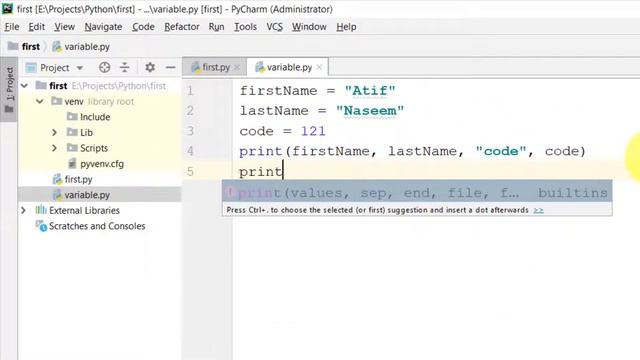Click line number 4 in the gutter

(190, 151)
